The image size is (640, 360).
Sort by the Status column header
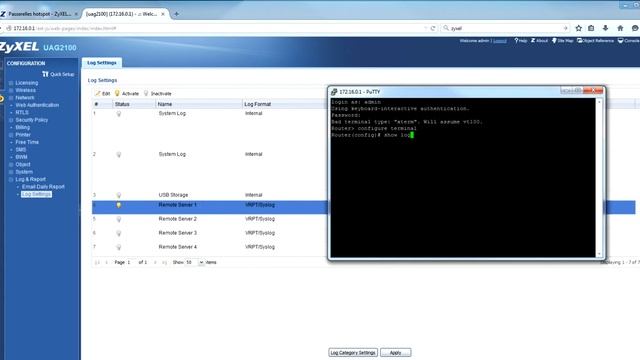134,104
